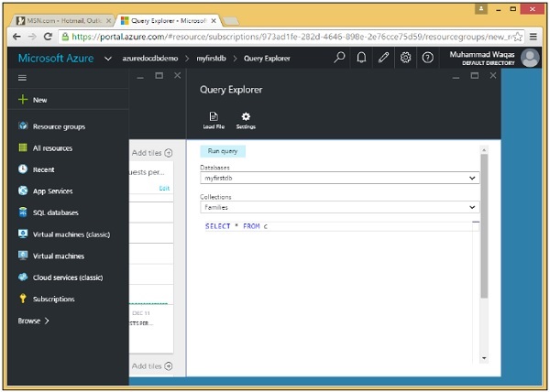The width and height of the screenshot is (550, 392).
Task: Expand the Microsoft Azure chevron dropdown
Action: coord(108,58)
